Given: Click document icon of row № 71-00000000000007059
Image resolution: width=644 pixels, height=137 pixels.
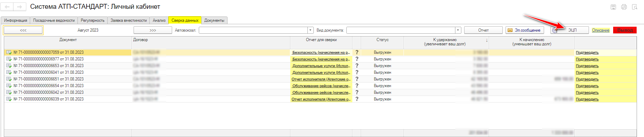Looking at the screenshot, I should [9, 52].
